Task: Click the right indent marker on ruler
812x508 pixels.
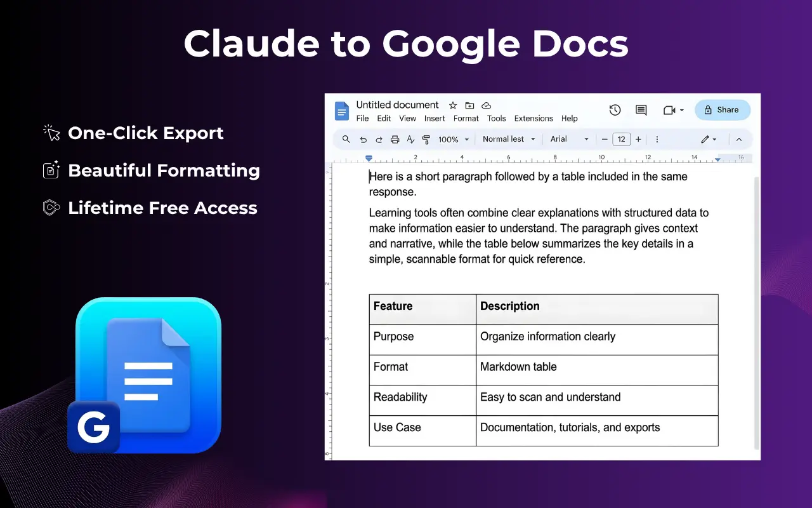Action: [x=717, y=159]
